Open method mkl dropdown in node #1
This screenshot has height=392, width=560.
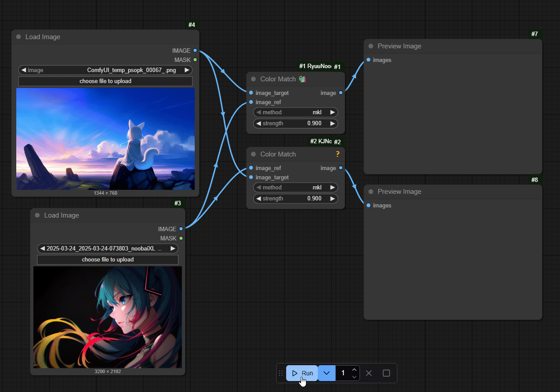tap(295, 112)
